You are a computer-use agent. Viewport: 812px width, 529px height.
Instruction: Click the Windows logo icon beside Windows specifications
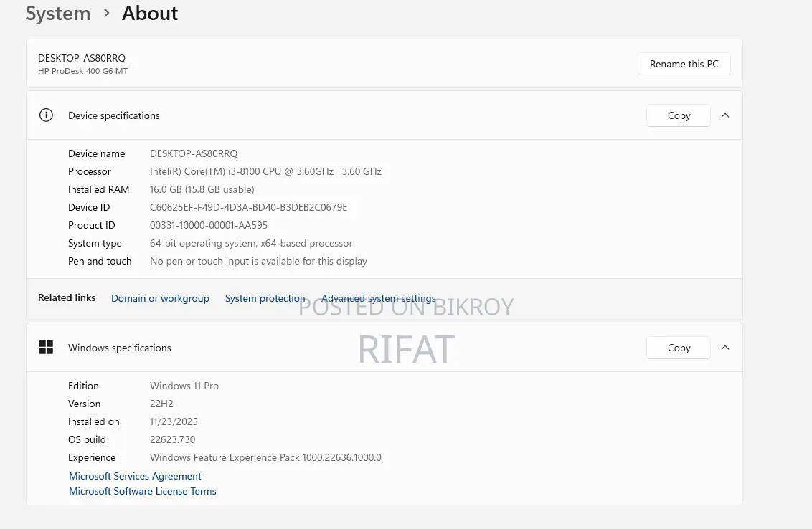[x=46, y=348]
